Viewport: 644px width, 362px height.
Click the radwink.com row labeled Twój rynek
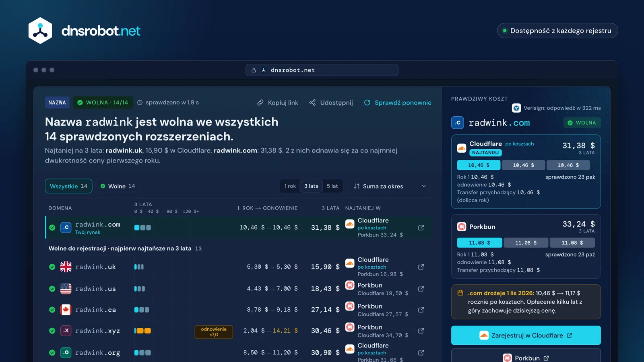238,228
